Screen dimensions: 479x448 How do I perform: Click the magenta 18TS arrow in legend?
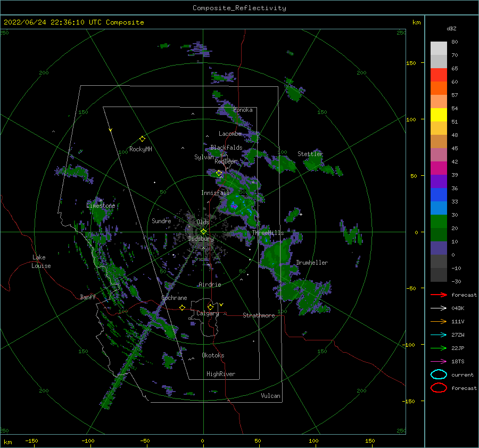(439, 362)
